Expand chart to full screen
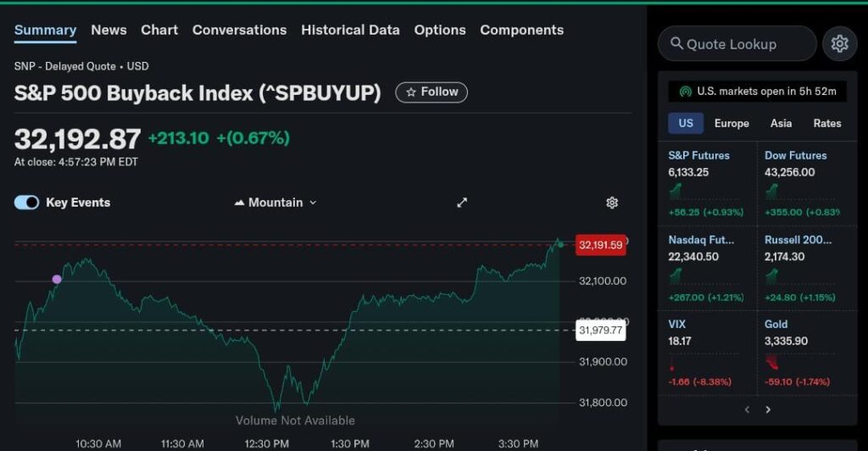The image size is (868, 451). tap(462, 203)
